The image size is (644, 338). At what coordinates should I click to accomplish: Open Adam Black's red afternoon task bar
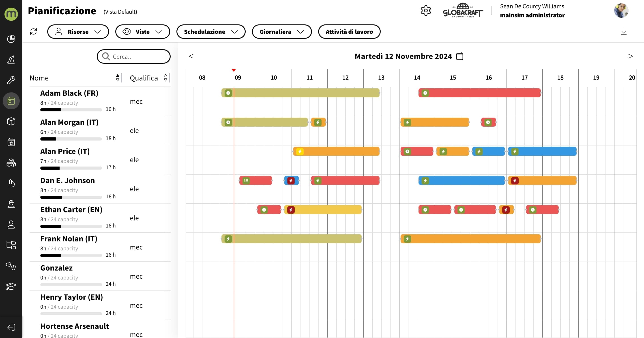(479, 93)
